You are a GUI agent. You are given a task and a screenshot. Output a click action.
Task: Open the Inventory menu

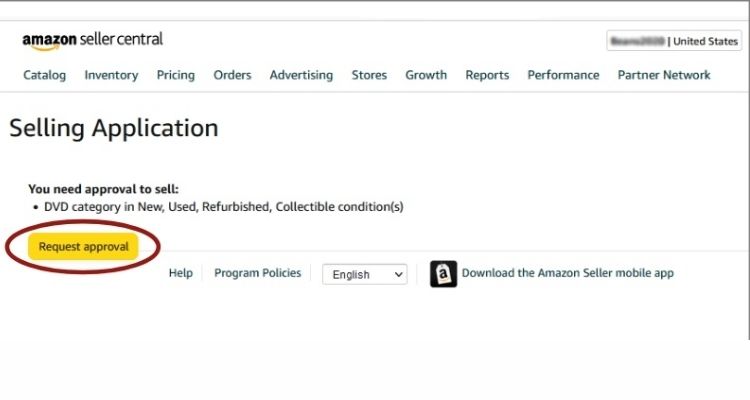[x=111, y=75]
